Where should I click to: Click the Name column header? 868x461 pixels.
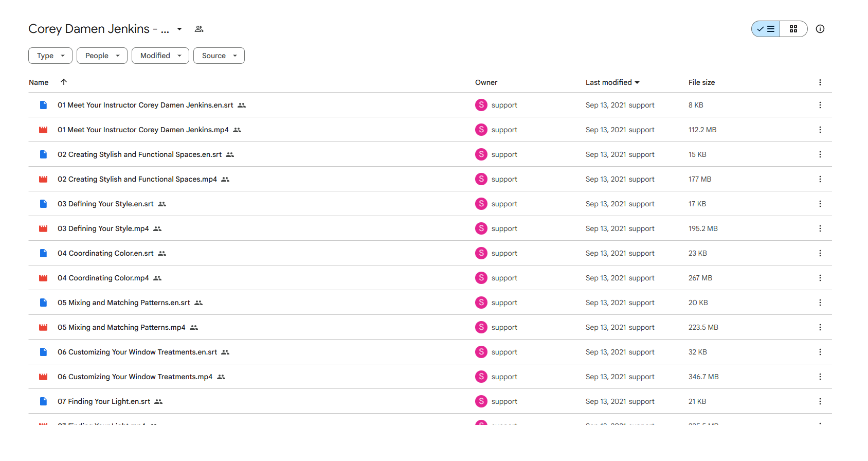tap(39, 82)
